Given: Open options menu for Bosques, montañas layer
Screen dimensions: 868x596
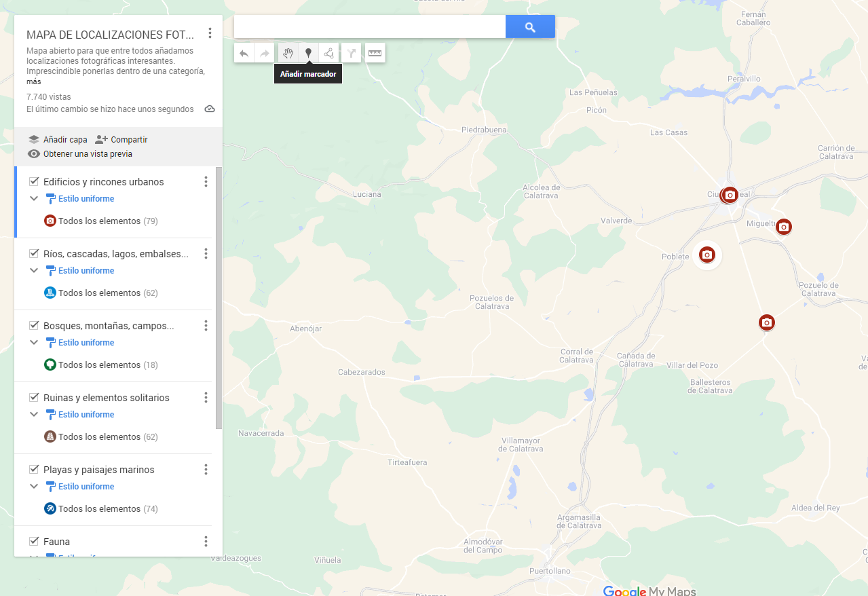Looking at the screenshot, I should pos(206,326).
